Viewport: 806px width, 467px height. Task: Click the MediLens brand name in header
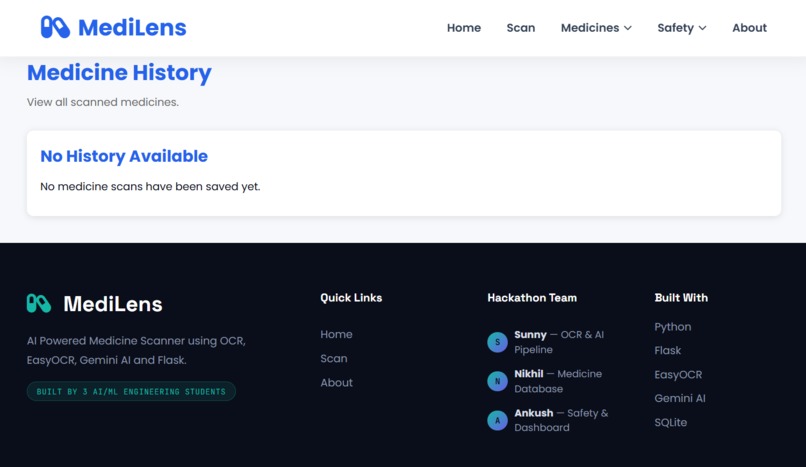coord(132,28)
